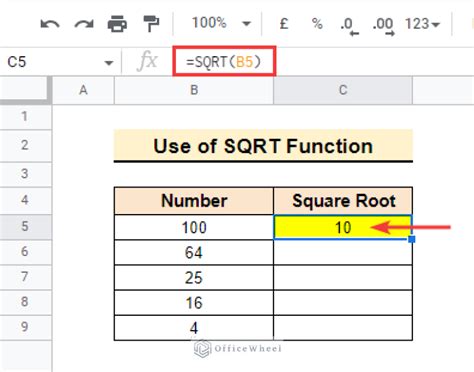The width and height of the screenshot is (474, 372).
Task: Select the cell containing 25
Action: (194, 277)
